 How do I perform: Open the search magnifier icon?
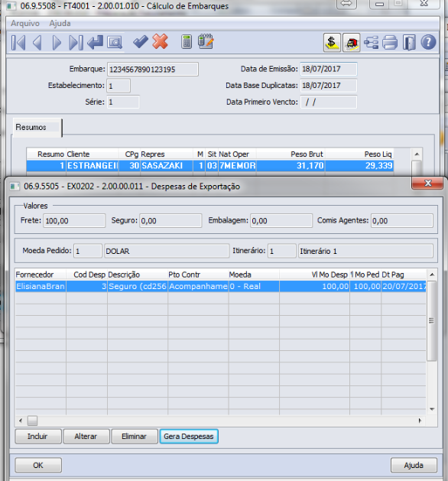click(x=115, y=42)
